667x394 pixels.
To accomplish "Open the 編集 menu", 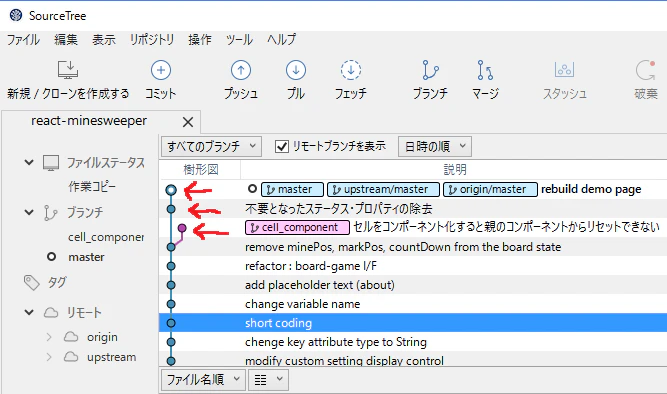I will click(66, 40).
